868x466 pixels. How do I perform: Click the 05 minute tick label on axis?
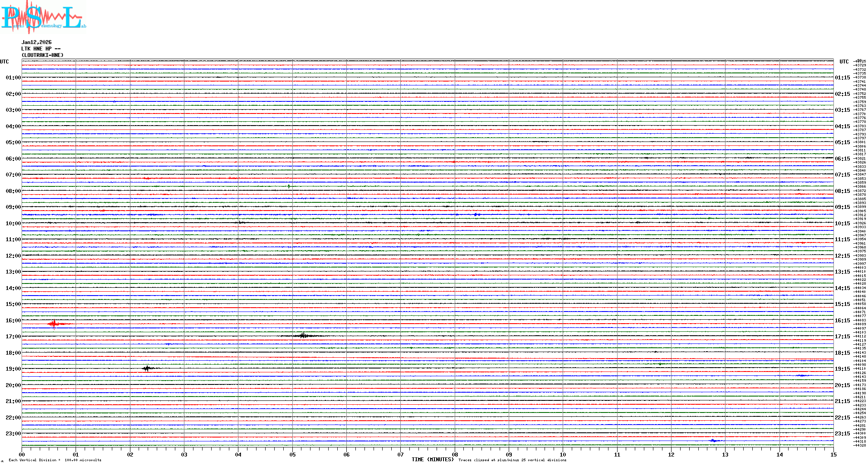292,454
